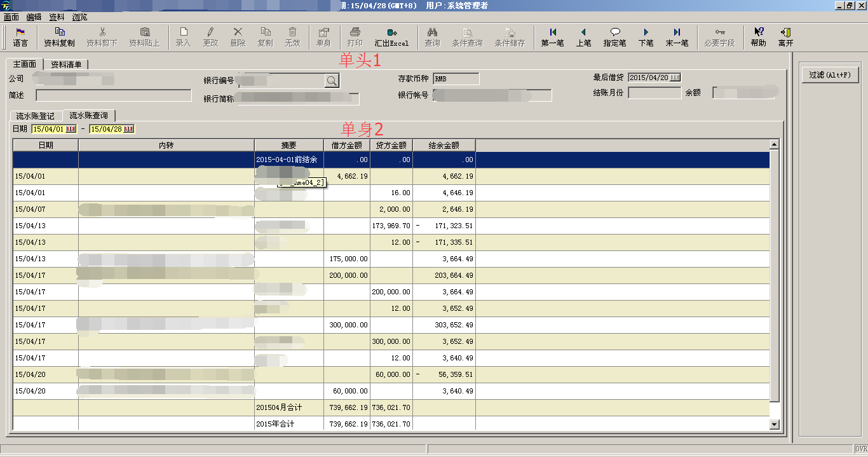Viewport: 868px width, 457px height.
Task: Click the 贷方金额 column header
Action: pyautogui.click(x=391, y=146)
